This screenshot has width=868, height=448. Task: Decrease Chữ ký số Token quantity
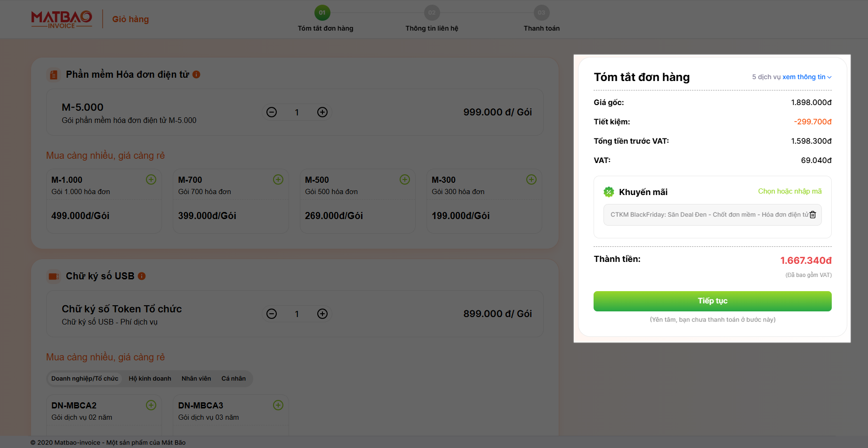tap(272, 314)
